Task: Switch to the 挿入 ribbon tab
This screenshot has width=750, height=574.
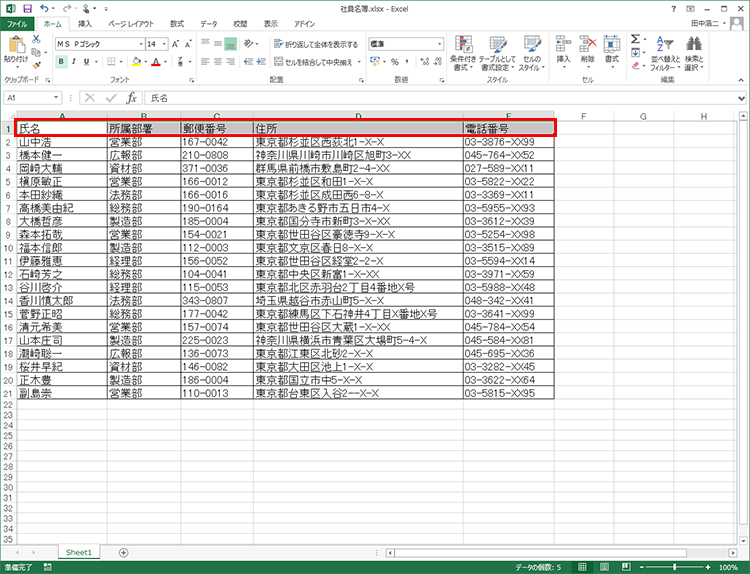Action: click(x=85, y=23)
